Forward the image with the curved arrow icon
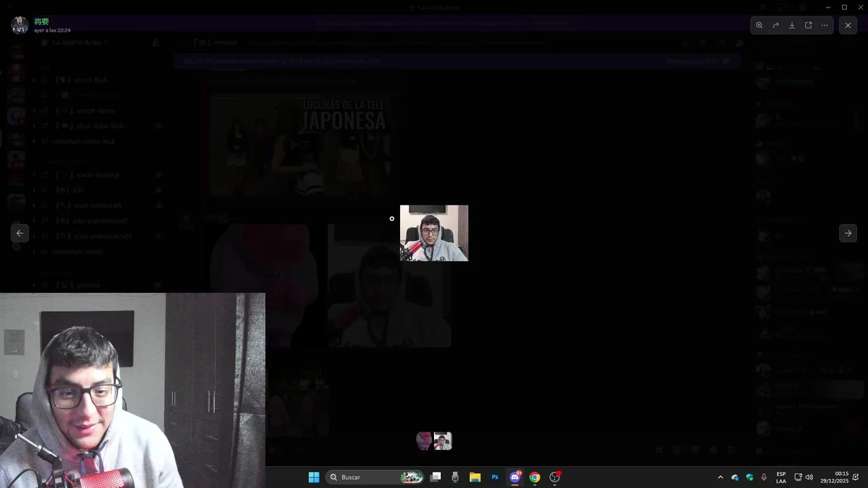 [776, 25]
